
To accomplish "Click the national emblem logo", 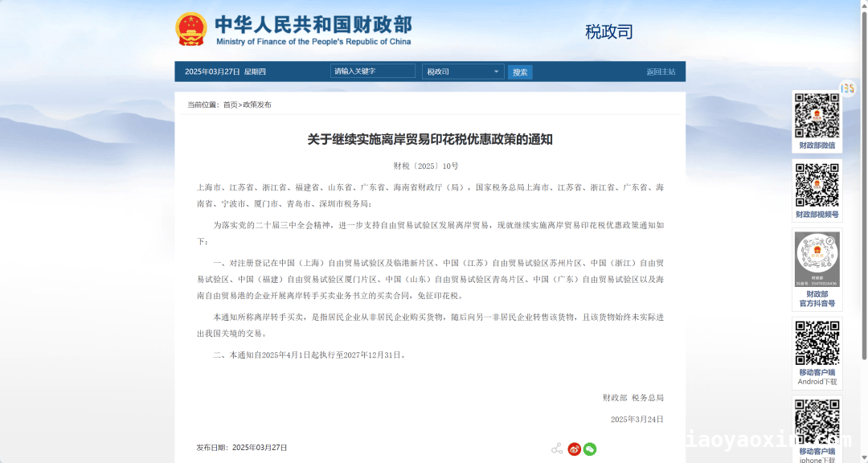I will (x=191, y=29).
